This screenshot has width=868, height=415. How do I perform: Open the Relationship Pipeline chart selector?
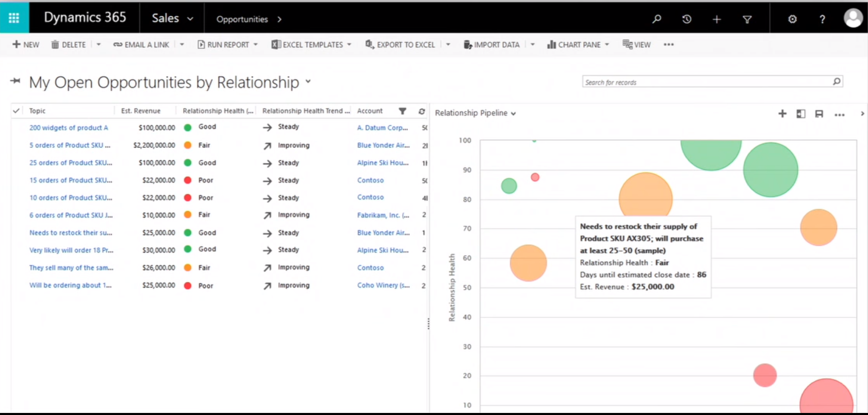pyautogui.click(x=475, y=113)
